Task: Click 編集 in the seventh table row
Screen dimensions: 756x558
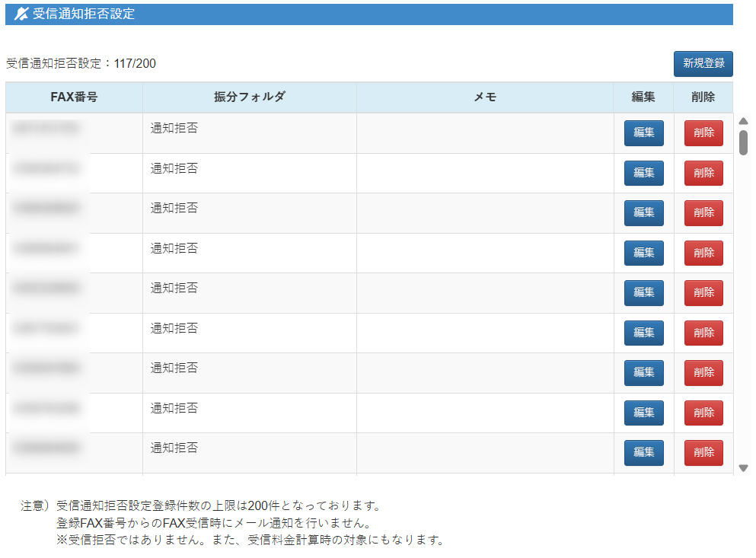Action: 643,373
